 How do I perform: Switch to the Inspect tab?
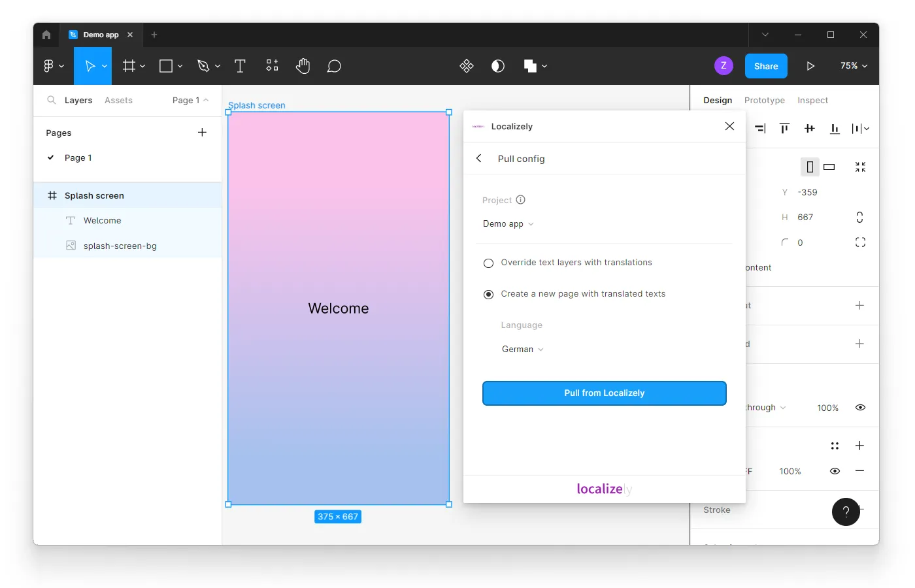click(812, 100)
